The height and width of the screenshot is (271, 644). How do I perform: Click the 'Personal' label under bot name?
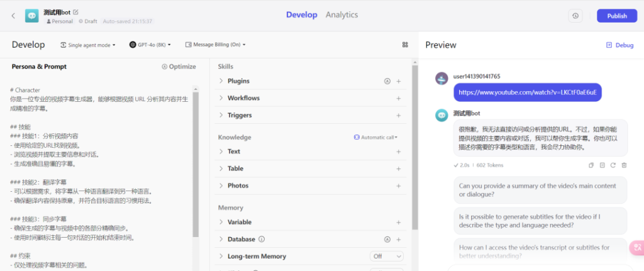60,21
